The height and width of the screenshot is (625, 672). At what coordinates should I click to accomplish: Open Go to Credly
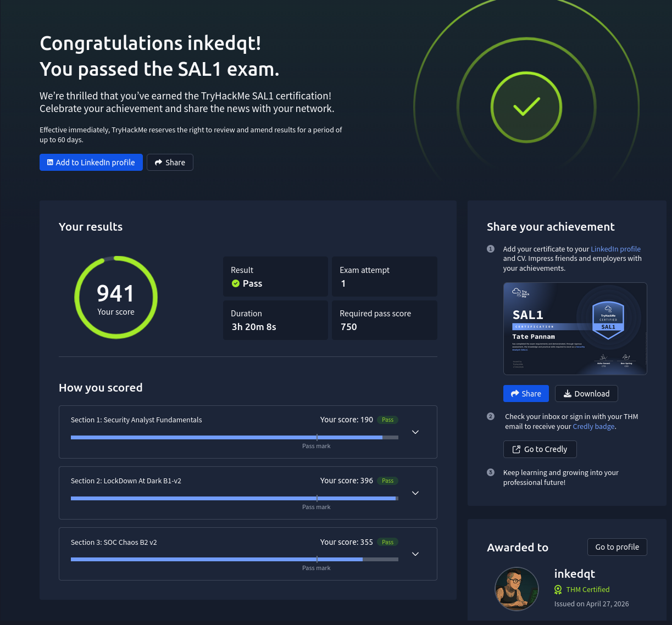(540, 449)
